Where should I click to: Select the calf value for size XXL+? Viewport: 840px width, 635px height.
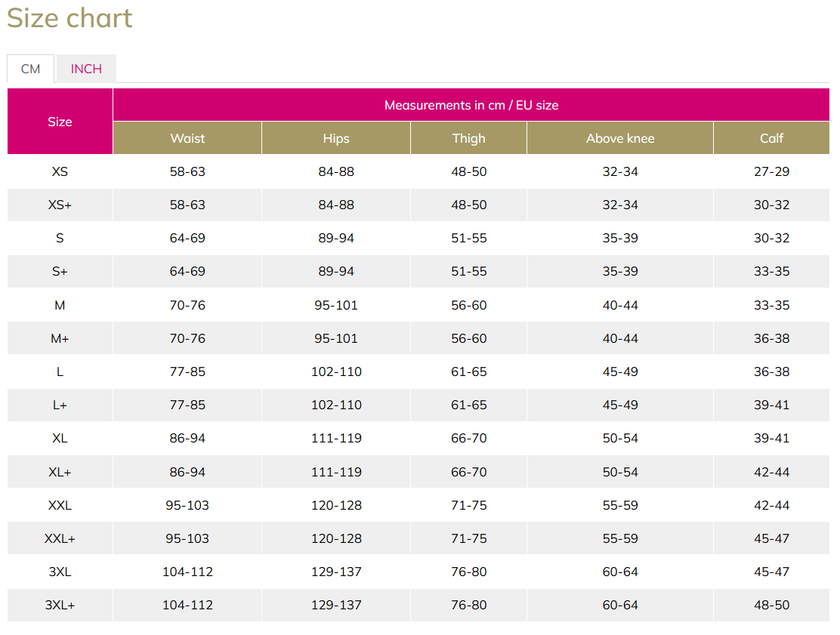pyautogui.click(x=771, y=538)
